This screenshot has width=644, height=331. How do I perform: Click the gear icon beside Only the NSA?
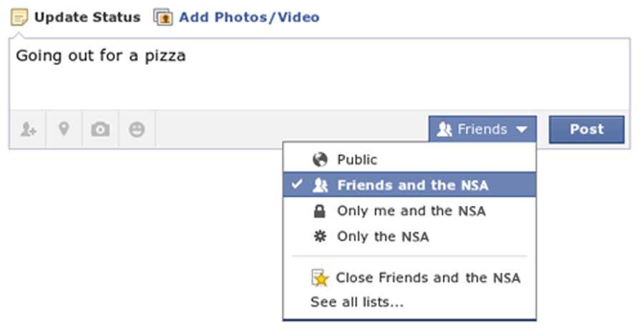pyautogui.click(x=320, y=237)
